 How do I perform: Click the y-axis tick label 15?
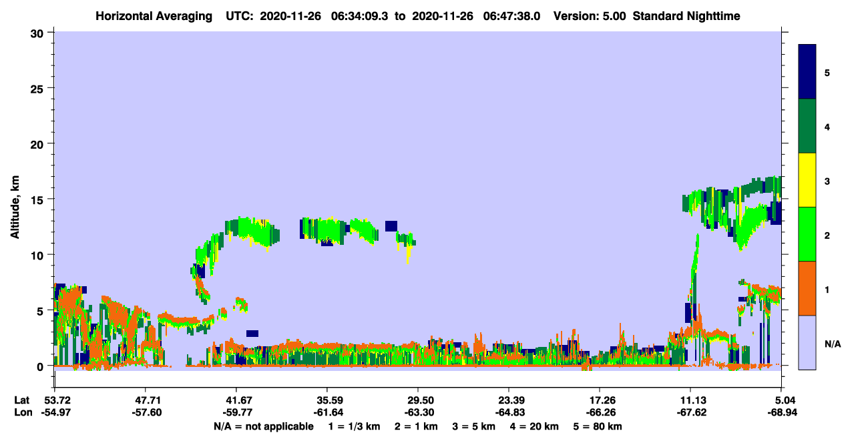click(39, 199)
